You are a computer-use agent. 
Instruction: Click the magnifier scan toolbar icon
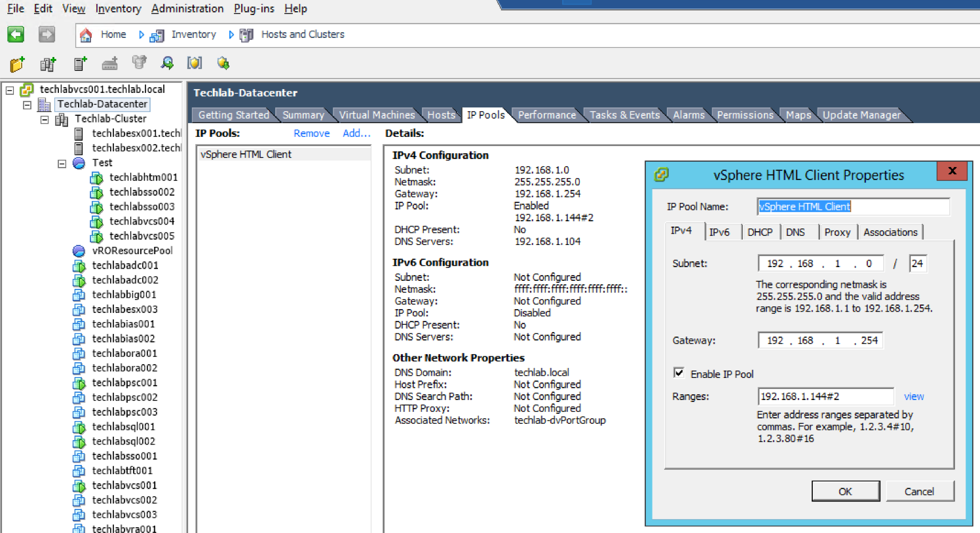point(168,63)
